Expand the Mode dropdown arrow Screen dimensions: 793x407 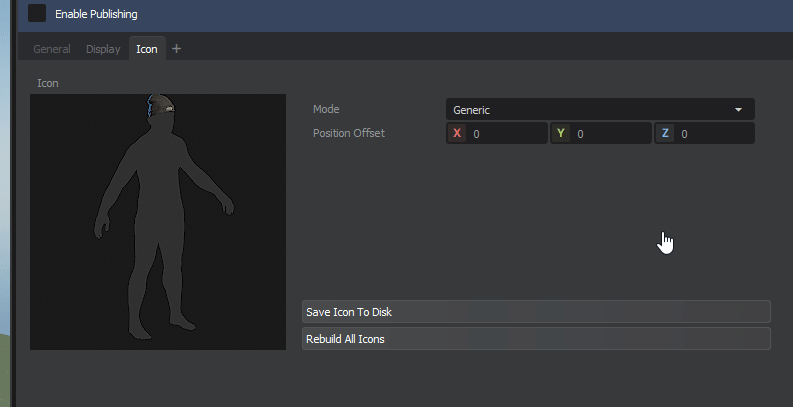(x=738, y=110)
